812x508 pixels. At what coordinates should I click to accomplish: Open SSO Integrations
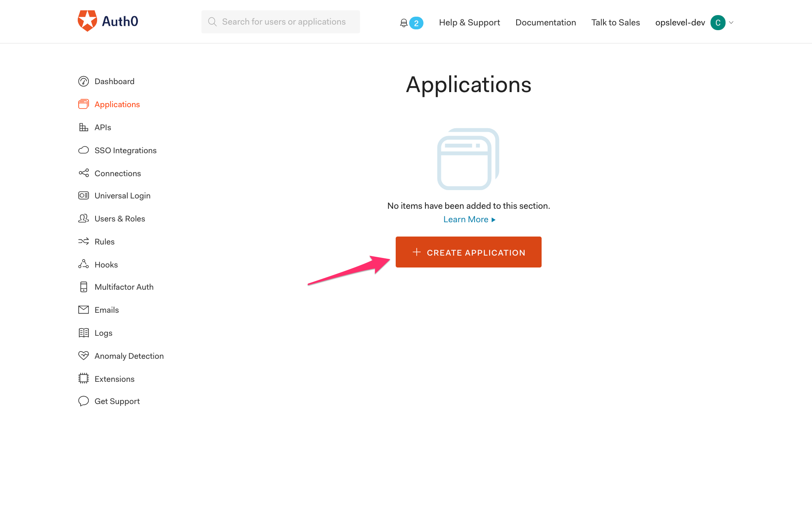125,150
